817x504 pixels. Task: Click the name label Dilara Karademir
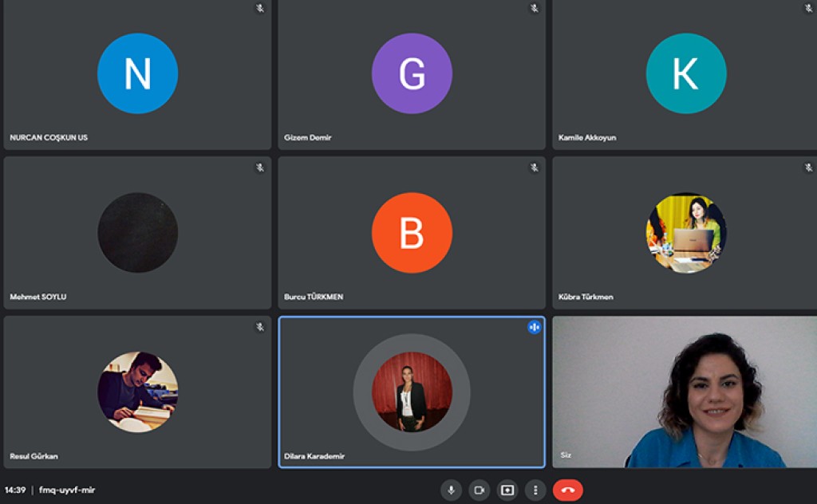click(314, 456)
